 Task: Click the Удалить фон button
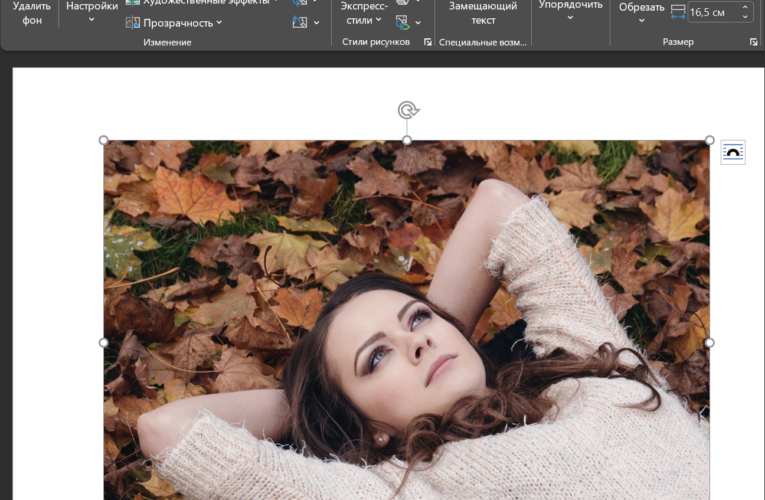coord(32,13)
